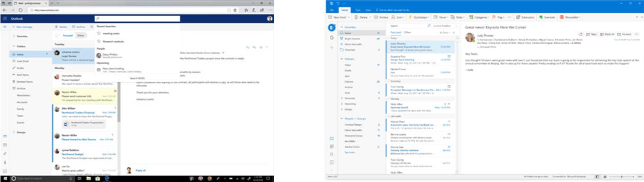Switch to Focused inbox in Outlook web
The image size is (644, 182).
click(x=67, y=36)
